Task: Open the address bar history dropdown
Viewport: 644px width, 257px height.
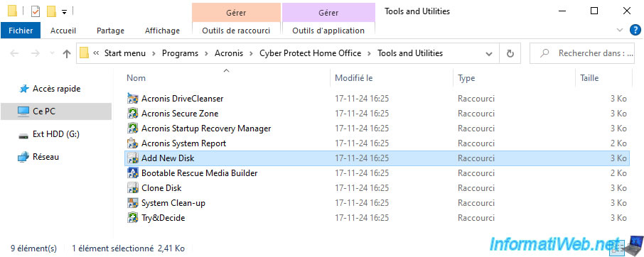Action: pyautogui.click(x=489, y=54)
